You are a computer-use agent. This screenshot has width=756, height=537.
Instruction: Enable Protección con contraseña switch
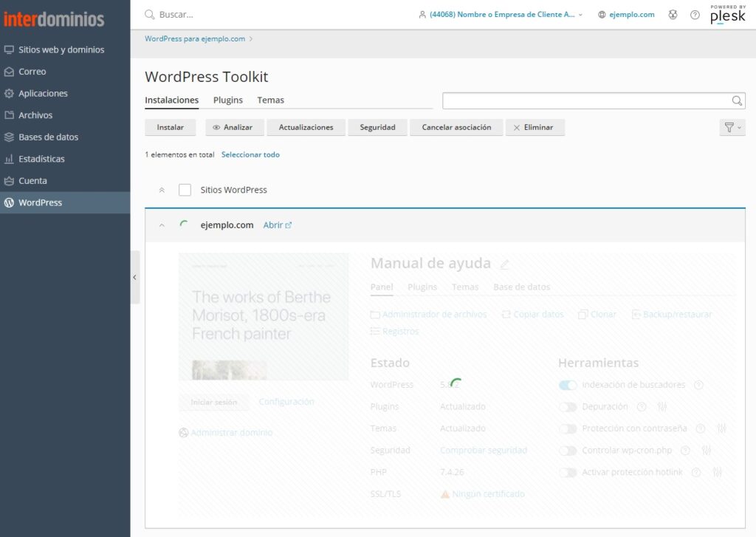click(568, 428)
